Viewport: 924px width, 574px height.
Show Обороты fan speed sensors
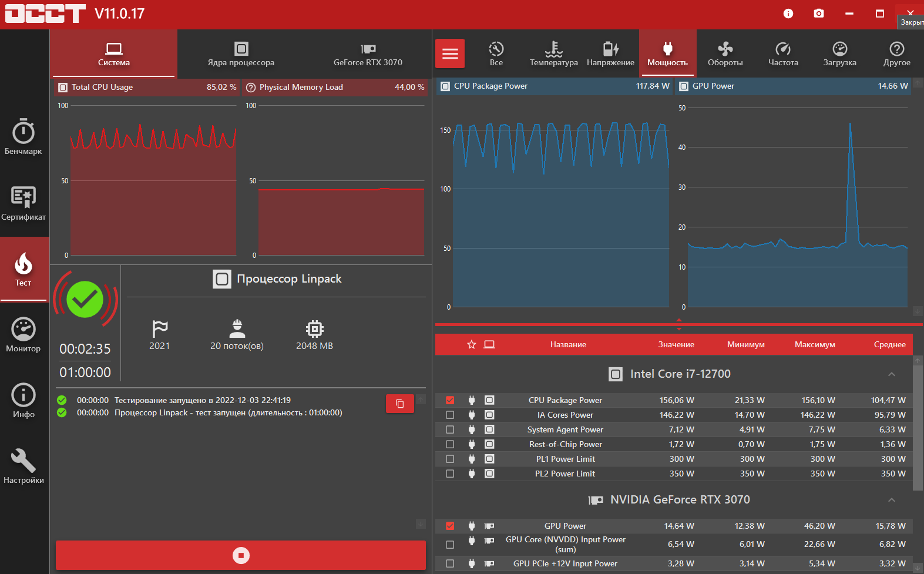pos(725,54)
